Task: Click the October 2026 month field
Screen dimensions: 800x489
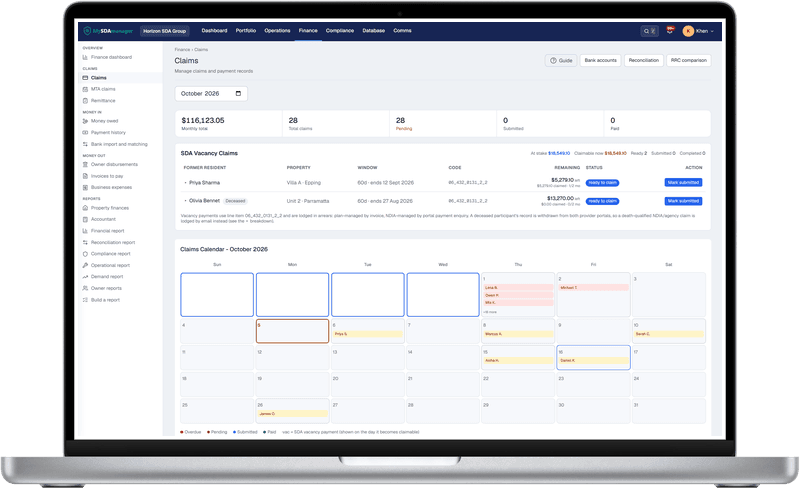Action: point(211,93)
